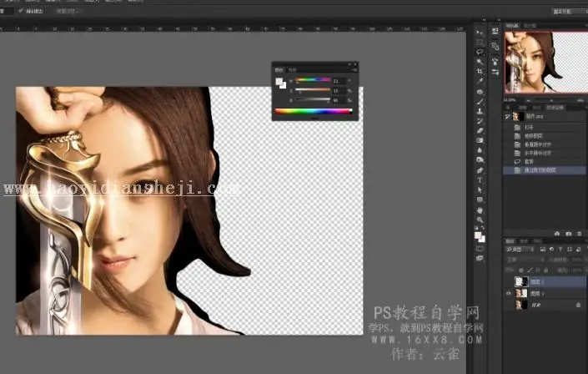Select the Brush tool
The image size is (588, 374).
tap(480, 101)
